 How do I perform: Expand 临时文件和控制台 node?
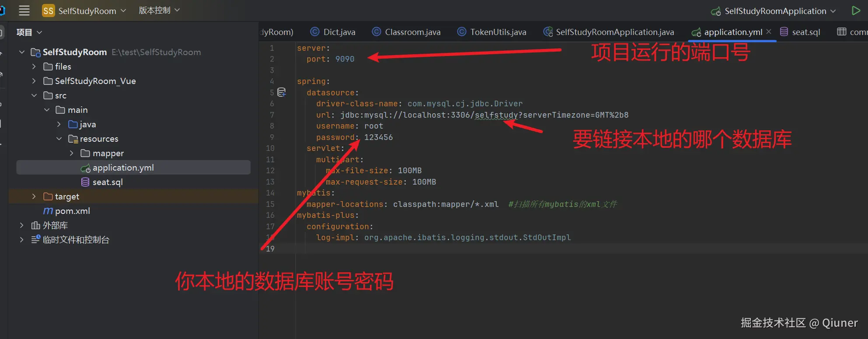(x=22, y=240)
